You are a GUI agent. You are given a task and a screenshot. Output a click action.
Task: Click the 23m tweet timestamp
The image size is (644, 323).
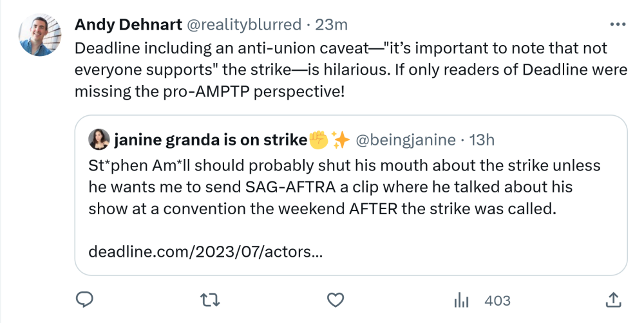click(332, 24)
